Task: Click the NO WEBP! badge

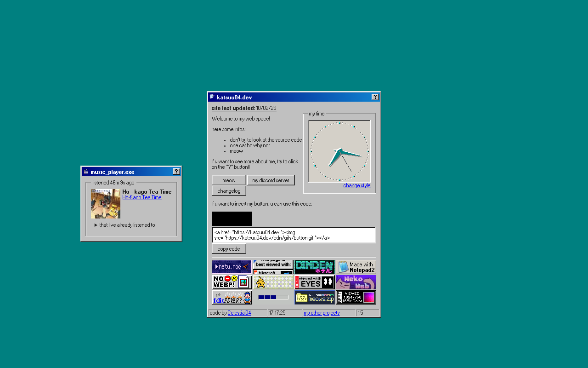Action: tap(232, 282)
